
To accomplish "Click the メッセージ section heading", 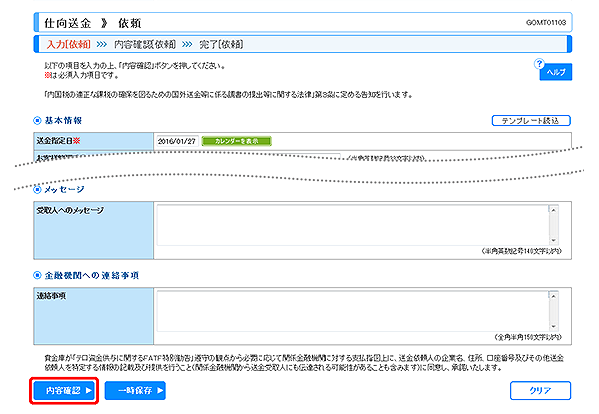I will click(64, 189).
